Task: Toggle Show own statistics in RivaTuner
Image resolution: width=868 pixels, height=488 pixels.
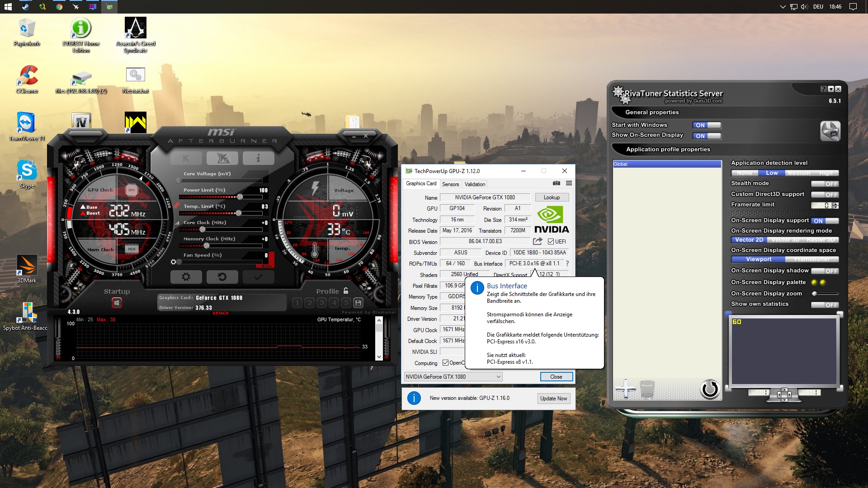Action: [x=825, y=305]
